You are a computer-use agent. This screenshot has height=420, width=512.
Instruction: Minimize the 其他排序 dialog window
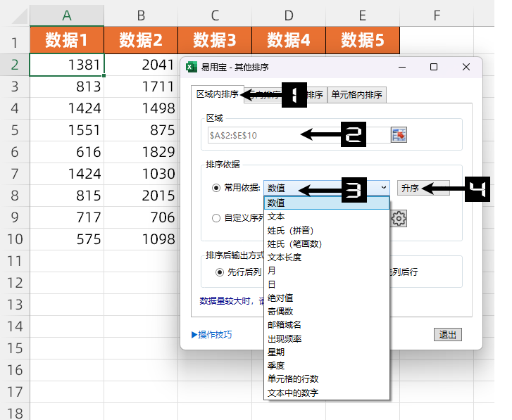(402, 67)
